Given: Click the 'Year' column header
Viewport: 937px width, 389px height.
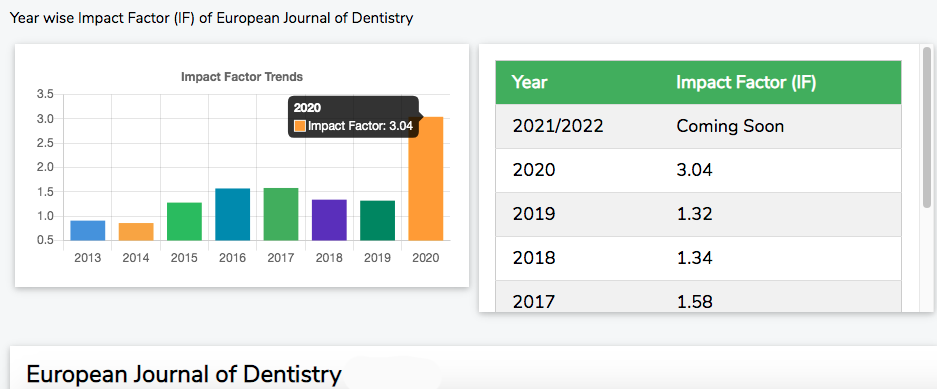Looking at the screenshot, I should tap(530, 82).
